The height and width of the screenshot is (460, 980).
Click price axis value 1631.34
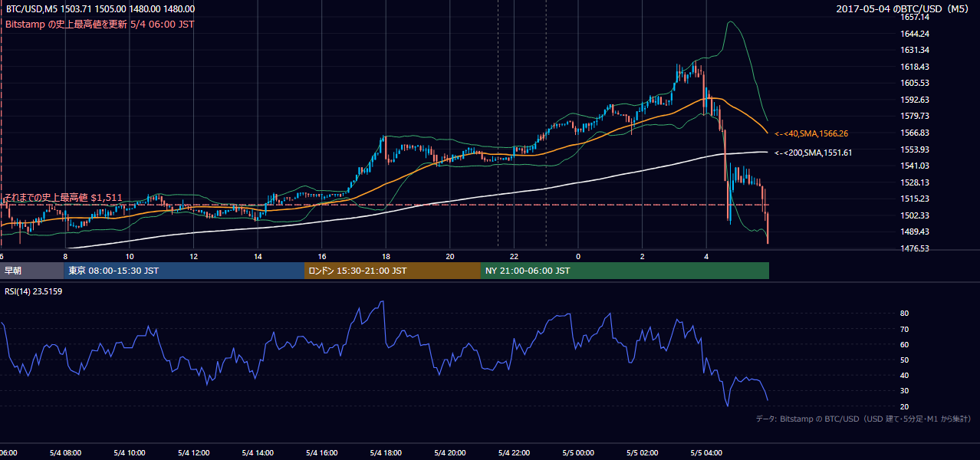(915, 50)
